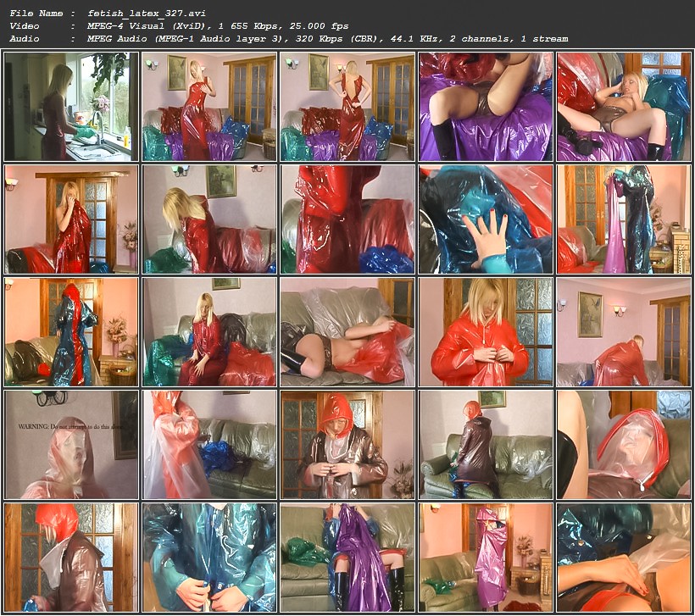This screenshot has height=616, width=695.
Task: Select thumbnail of brown coat with red hood, front view
Action: pyautogui.click(x=347, y=444)
